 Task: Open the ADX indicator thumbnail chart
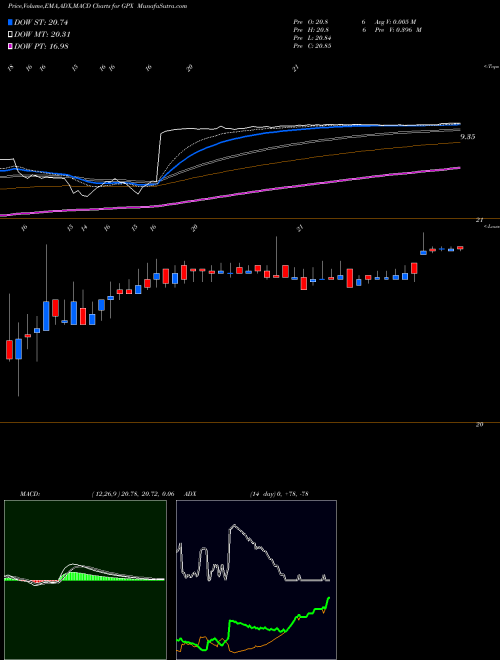click(256, 580)
